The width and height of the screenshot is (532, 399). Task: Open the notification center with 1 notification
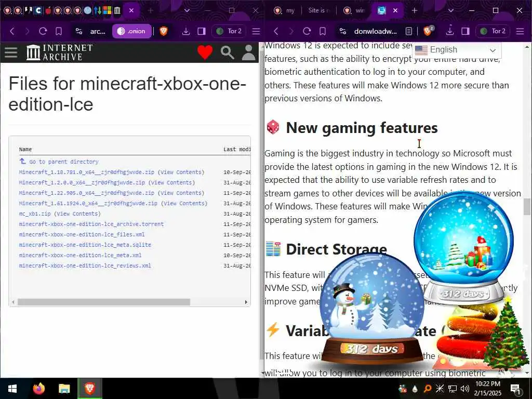pyautogui.click(x=516, y=389)
